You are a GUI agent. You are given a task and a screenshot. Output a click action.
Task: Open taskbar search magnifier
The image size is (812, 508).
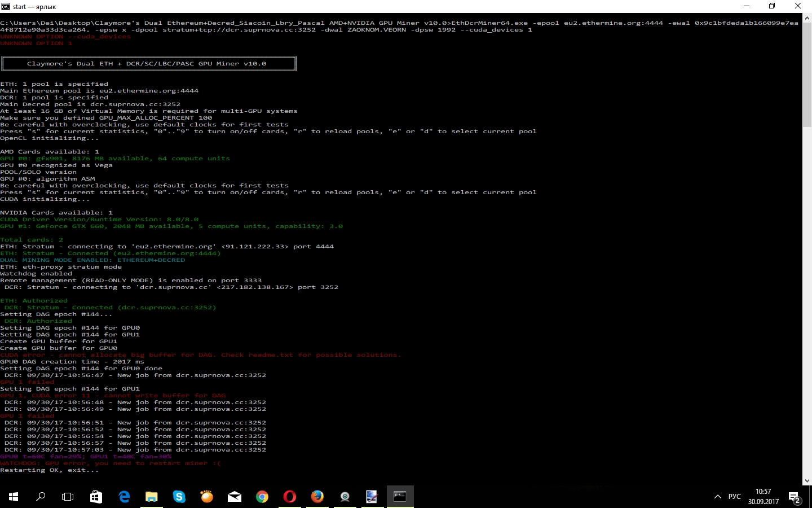click(41, 497)
